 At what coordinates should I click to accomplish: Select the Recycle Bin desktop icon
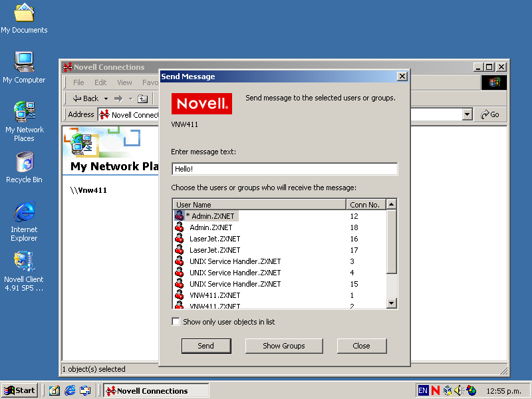click(24, 168)
